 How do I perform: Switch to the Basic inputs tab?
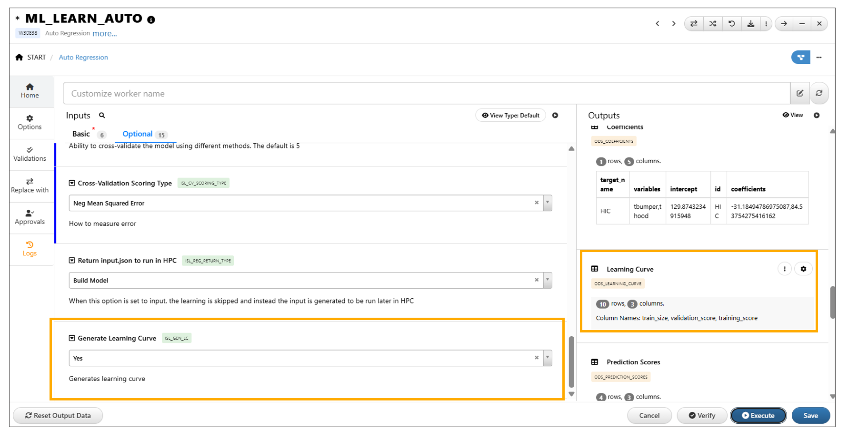pyautogui.click(x=81, y=134)
